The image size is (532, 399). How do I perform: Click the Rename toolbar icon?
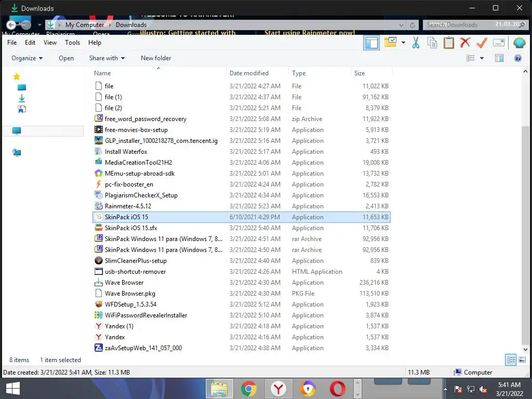click(x=498, y=43)
